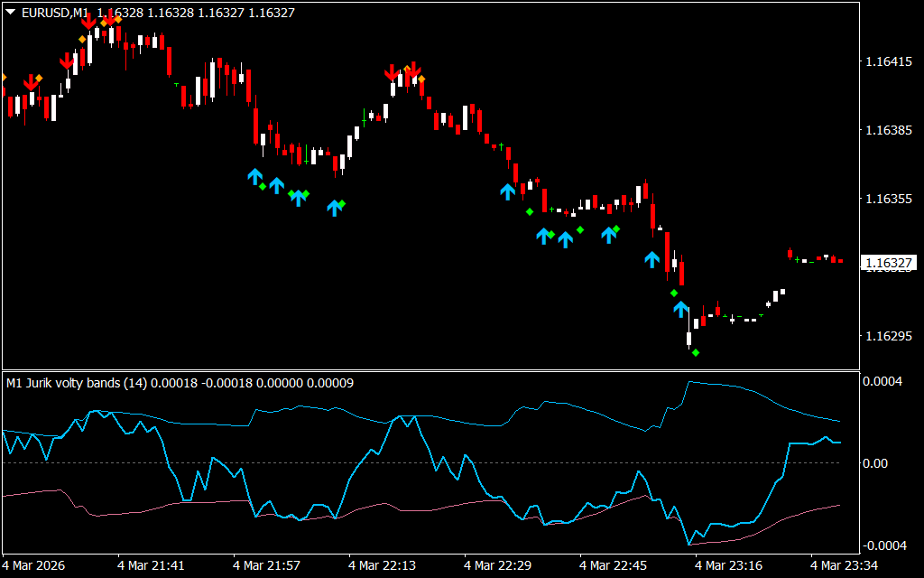This screenshot has height=578, width=924.
Task: Click the leftmost red down-arrow sell signal
Action: [31, 83]
